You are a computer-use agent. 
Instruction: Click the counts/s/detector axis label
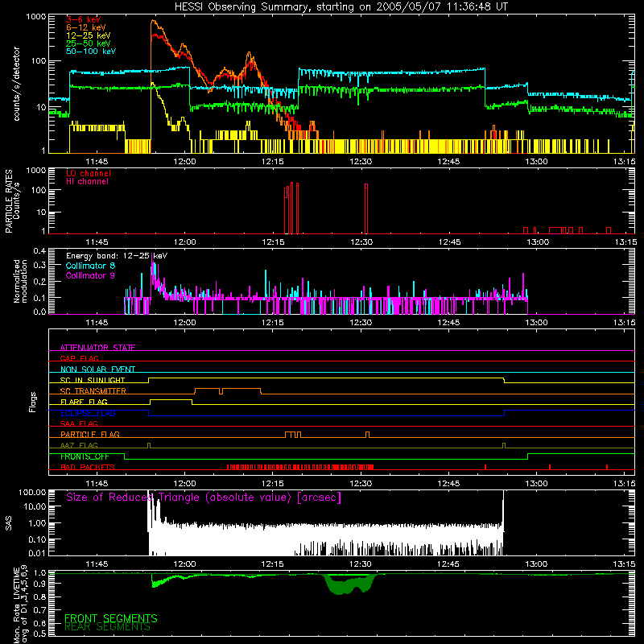click(17, 84)
